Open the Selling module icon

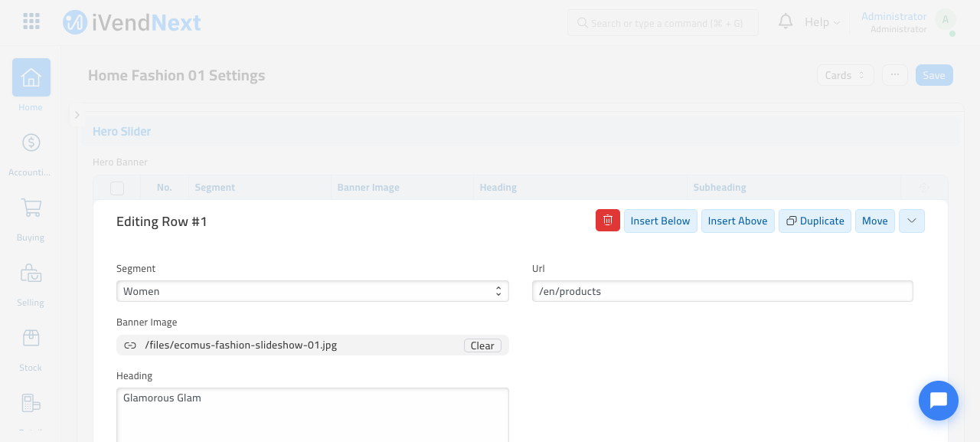[x=31, y=273]
